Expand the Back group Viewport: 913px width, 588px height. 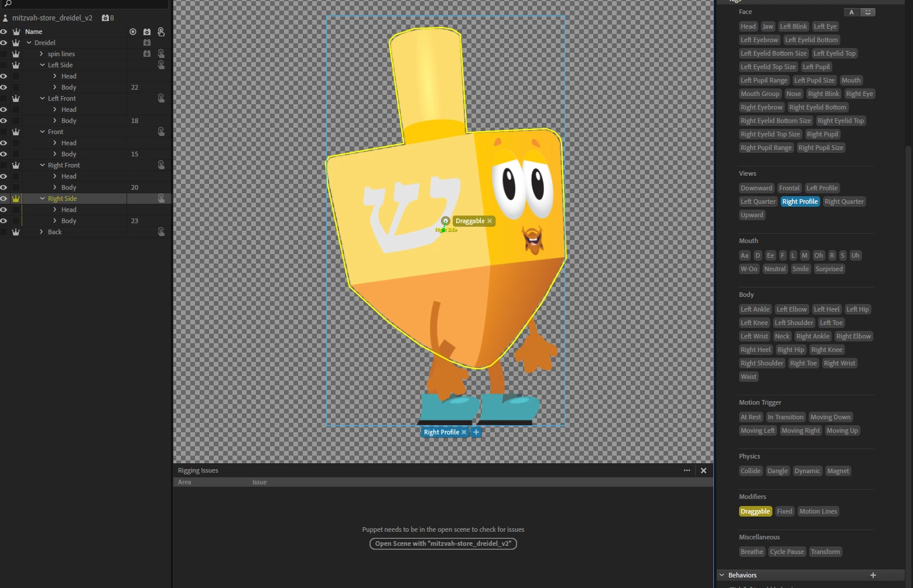[x=42, y=232]
